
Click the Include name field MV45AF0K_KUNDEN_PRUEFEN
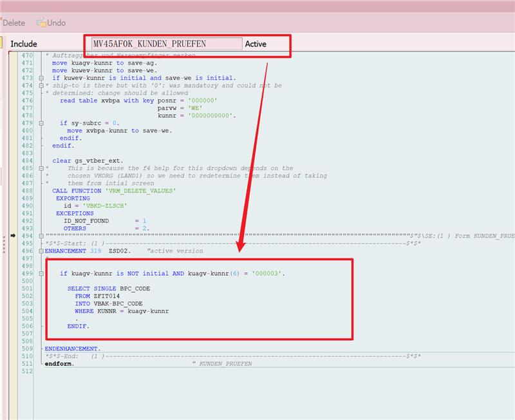166,44
